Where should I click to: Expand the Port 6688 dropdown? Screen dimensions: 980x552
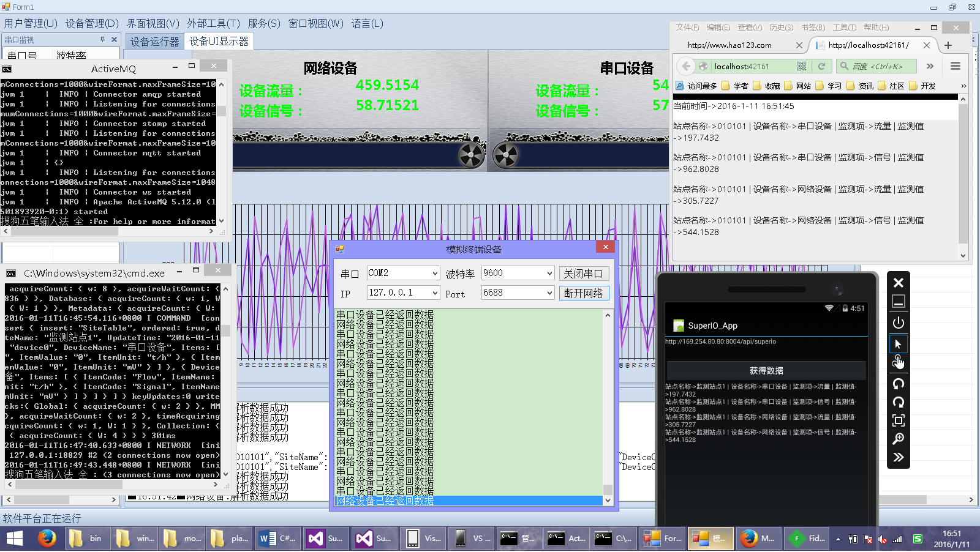tap(549, 293)
